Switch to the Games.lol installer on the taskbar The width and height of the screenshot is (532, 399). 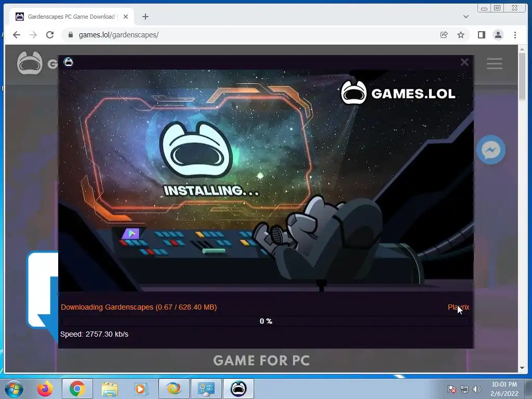tap(238, 389)
